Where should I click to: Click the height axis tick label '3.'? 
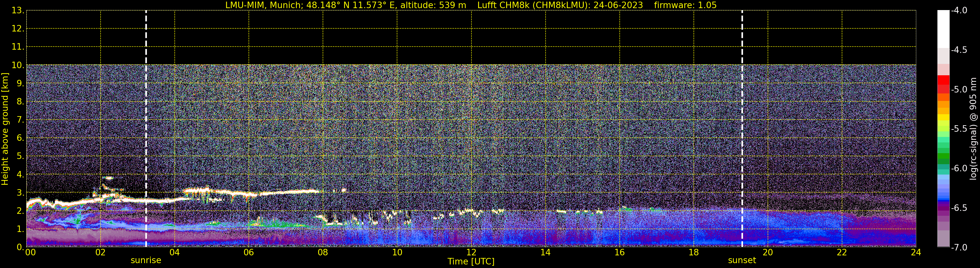pos(20,193)
